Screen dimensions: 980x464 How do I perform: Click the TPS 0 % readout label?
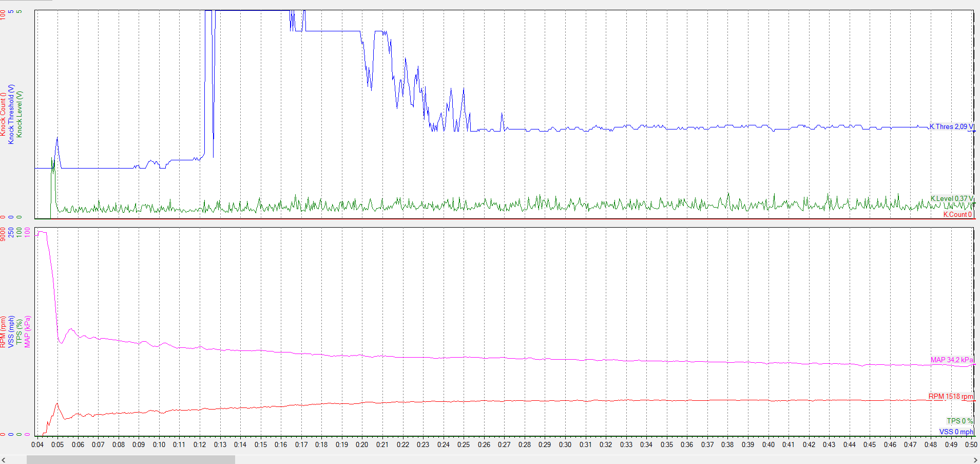[x=959, y=420]
